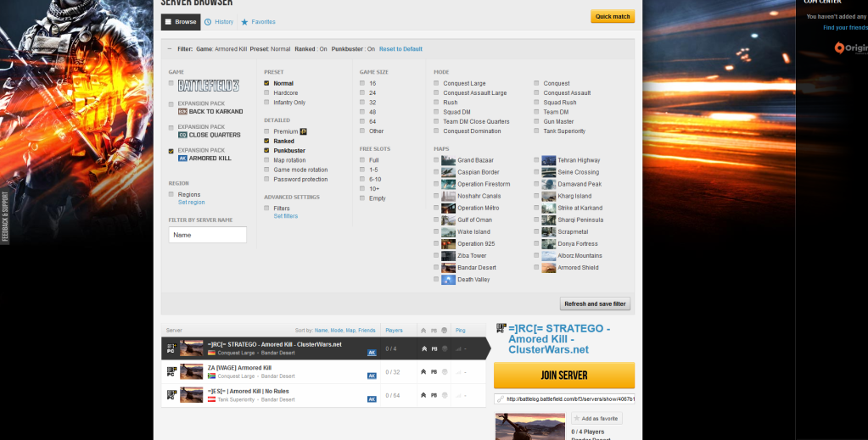Enable the Hardcore preset checkbox
The image size is (868, 440).
tap(267, 93)
